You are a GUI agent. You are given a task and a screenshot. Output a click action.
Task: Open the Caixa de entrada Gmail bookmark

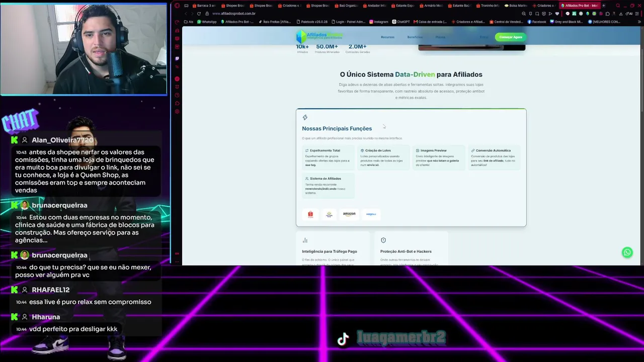430,22
